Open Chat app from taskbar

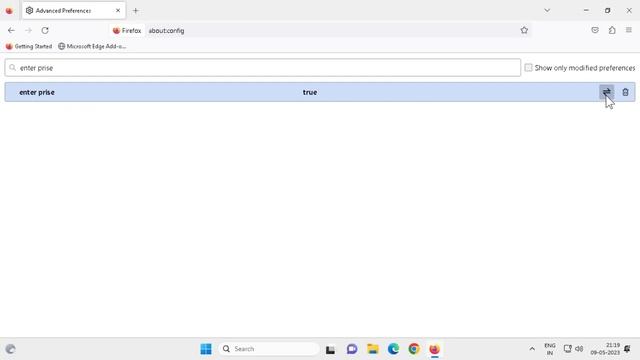click(x=352, y=349)
